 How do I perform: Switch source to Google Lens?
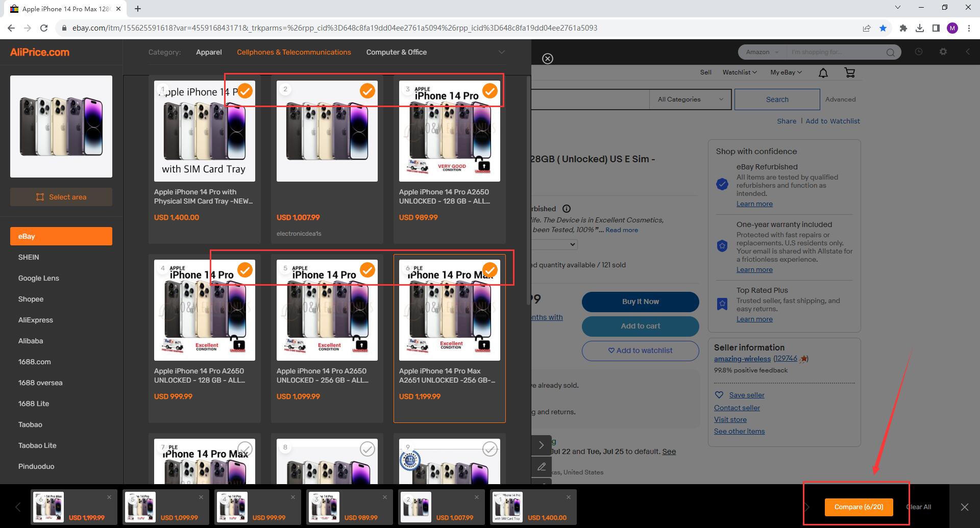pos(61,278)
